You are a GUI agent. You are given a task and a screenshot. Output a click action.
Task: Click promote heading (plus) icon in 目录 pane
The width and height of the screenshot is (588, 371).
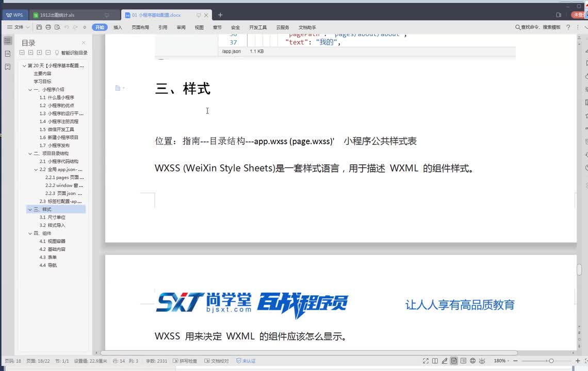[x=39, y=53]
